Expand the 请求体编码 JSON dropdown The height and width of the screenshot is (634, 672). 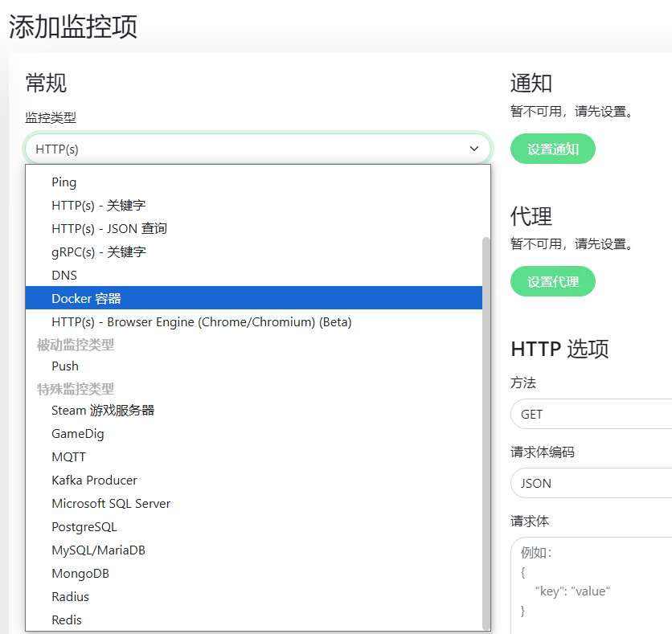click(x=591, y=484)
